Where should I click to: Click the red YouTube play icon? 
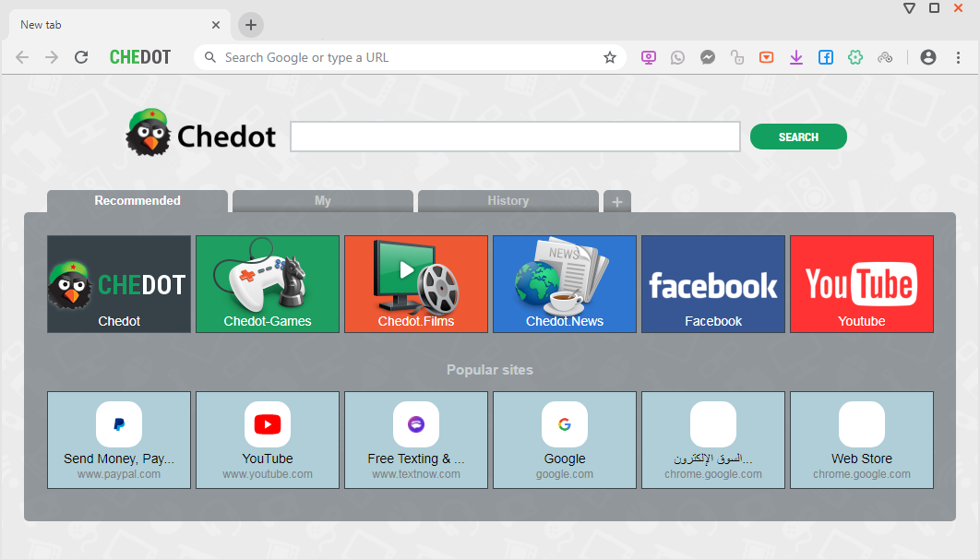tap(268, 424)
